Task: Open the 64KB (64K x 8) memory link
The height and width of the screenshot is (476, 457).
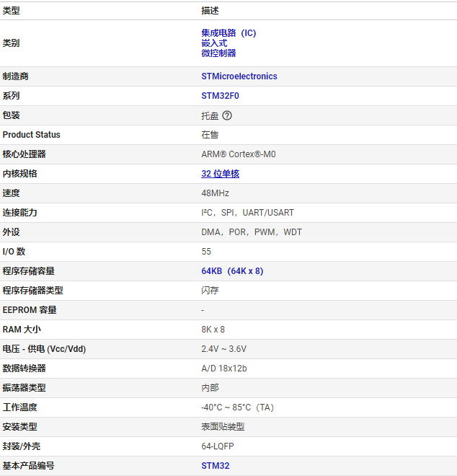Action: tap(232, 271)
